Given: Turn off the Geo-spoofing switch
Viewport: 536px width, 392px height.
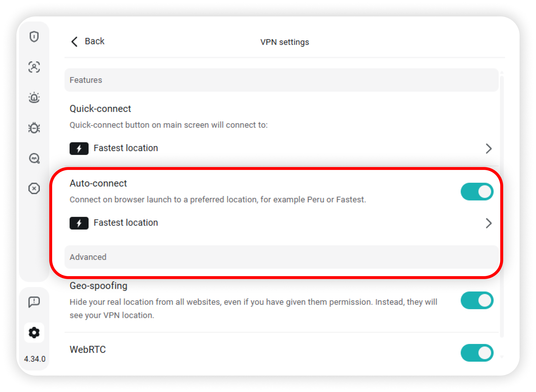Looking at the screenshot, I should click(477, 301).
